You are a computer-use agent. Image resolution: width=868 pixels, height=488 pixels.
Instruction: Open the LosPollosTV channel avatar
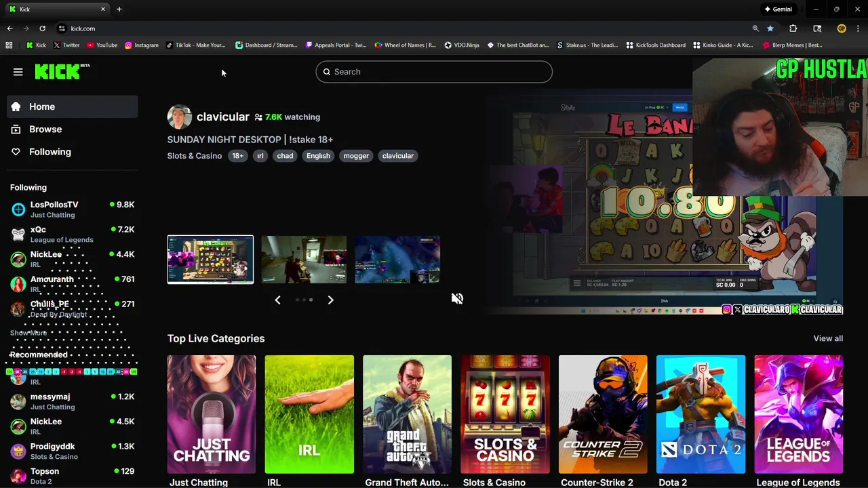18,209
